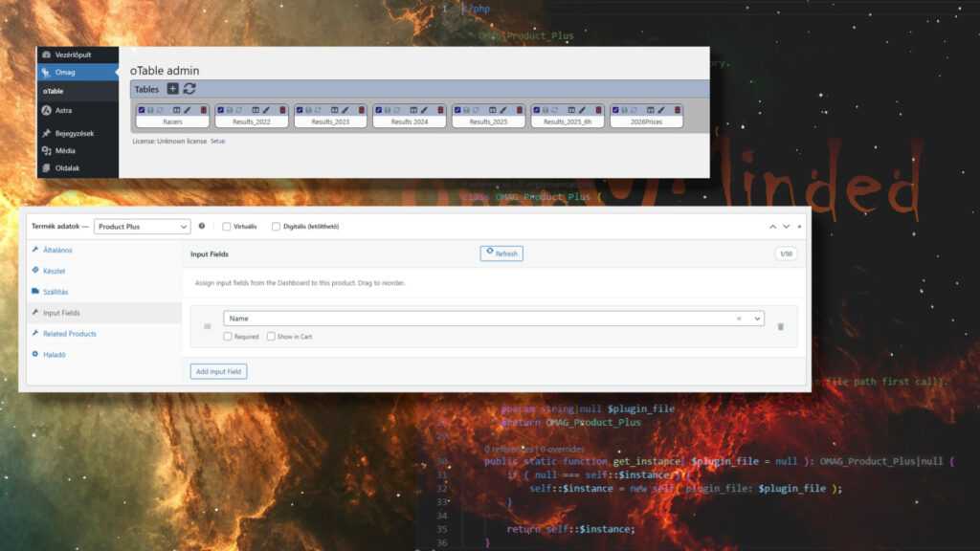980x551 pixels.
Task: Select the Média icon in the WordPress sidebar
Action: [46, 150]
